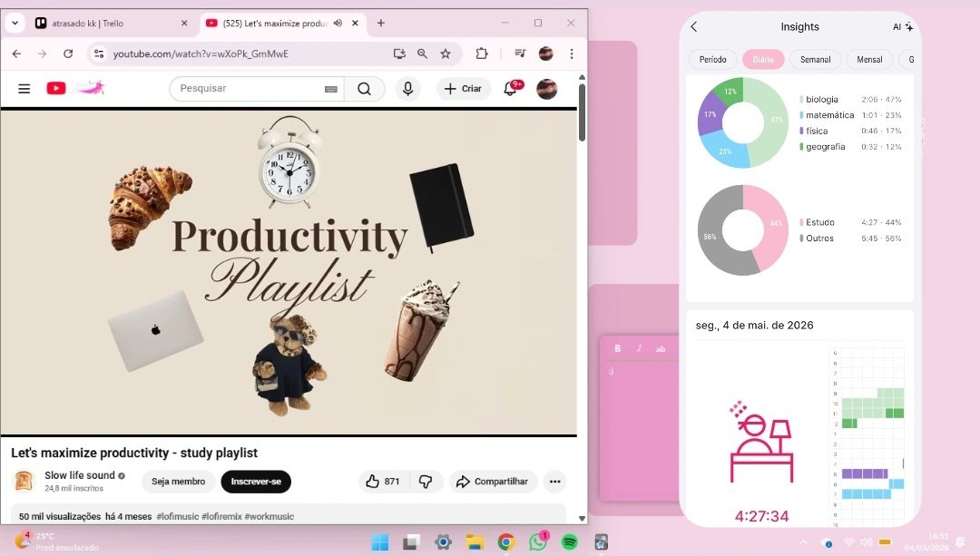Click the Estudo legend row
980x556 pixels.
[x=850, y=222]
